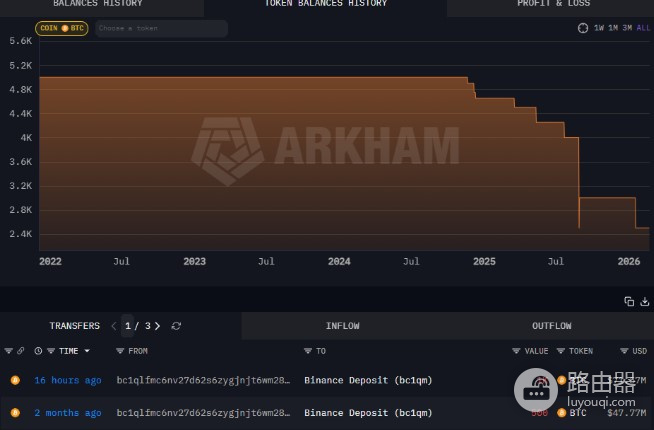Click Bitcoin icon of 2 months ago row
This screenshot has height=430, width=654.
click(15, 412)
